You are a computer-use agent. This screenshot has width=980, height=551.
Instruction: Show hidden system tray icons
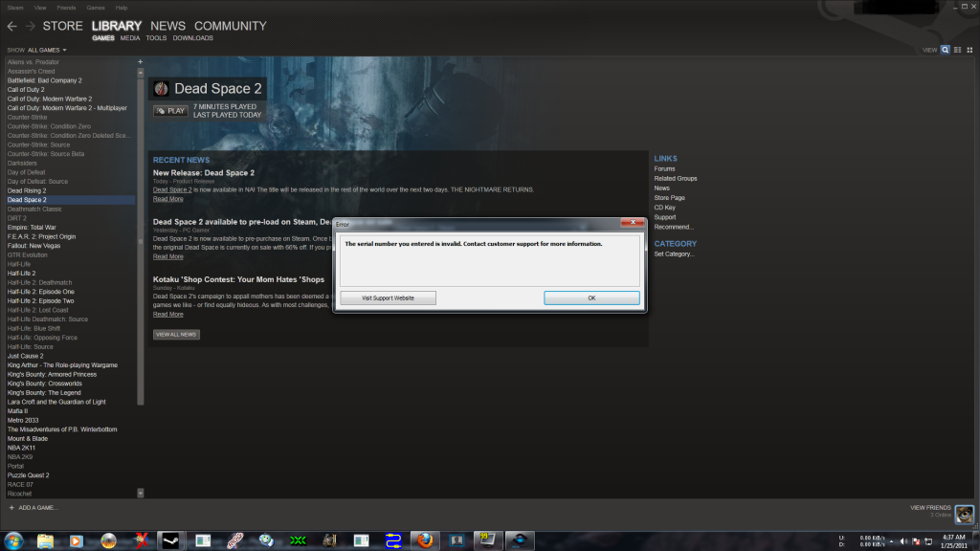tap(892, 541)
